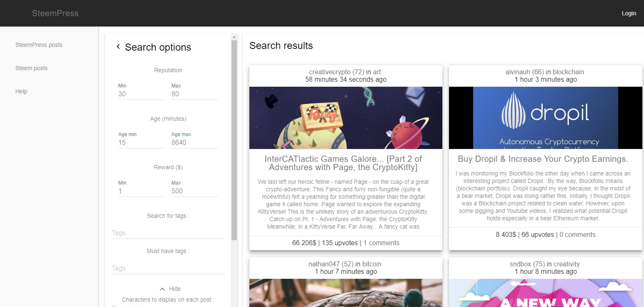Open creativecrypto's author profile

pos(337,72)
